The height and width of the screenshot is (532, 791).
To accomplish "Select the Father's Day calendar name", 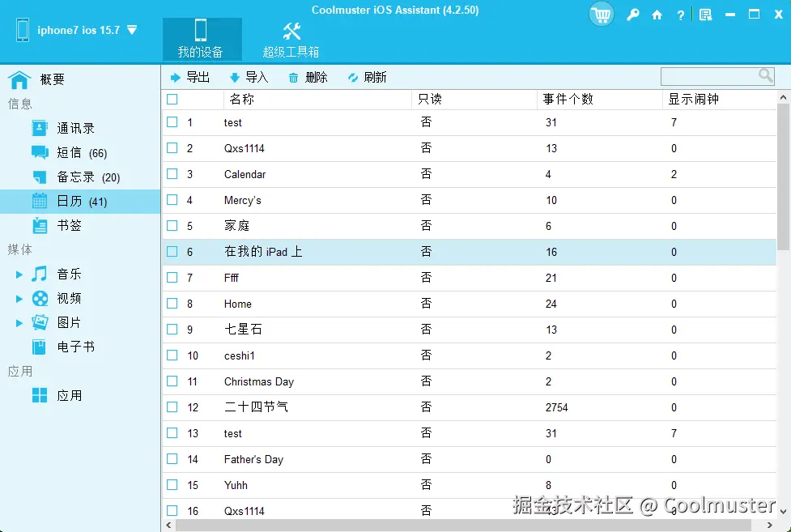I will (x=253, y=459).
